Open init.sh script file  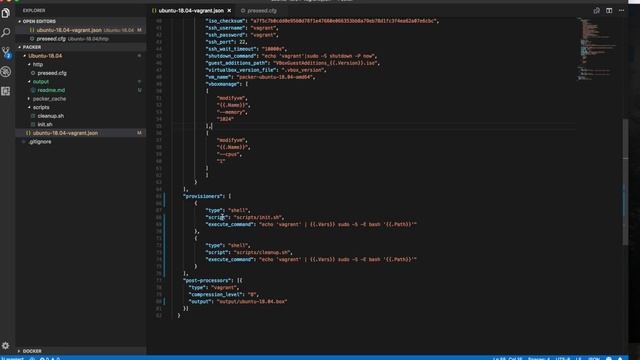(81, 124)
